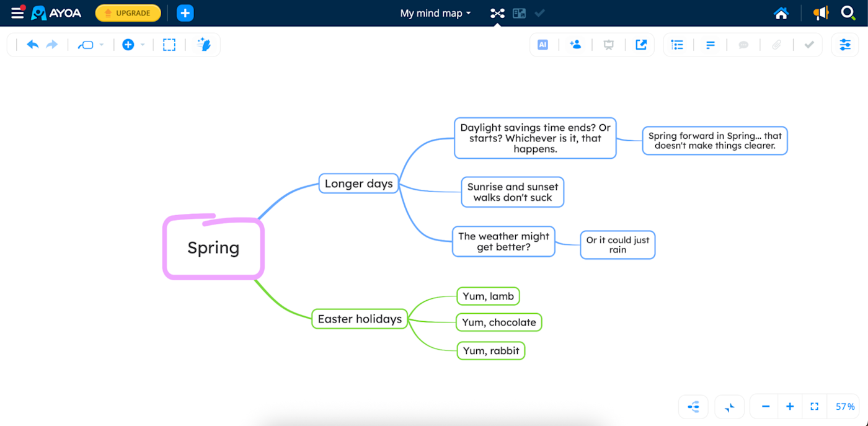Image resolution: width=868 pixels, height=426 pixels.
Task: Select the Spring forward in Spring node
Action: (715, 140)
